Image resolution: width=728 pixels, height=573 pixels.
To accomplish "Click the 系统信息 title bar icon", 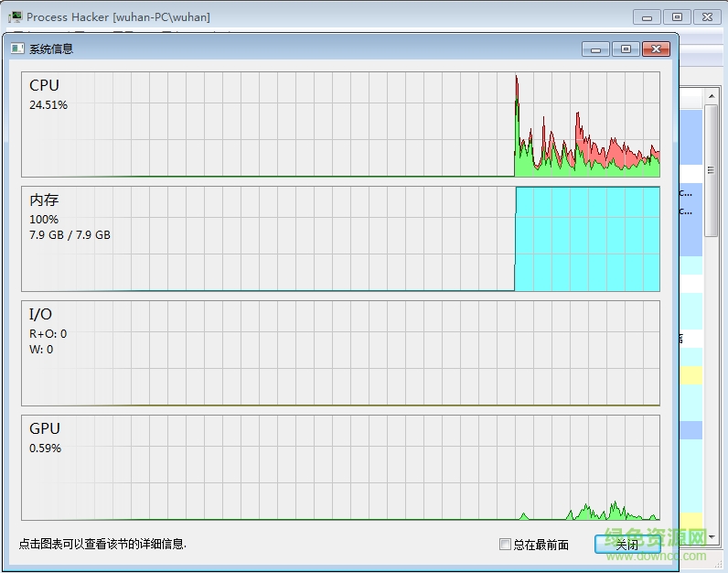I will 17,49.
